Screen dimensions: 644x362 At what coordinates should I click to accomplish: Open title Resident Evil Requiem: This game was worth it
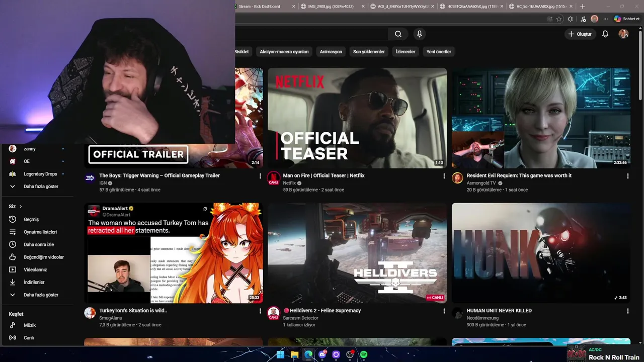point(519,175)
